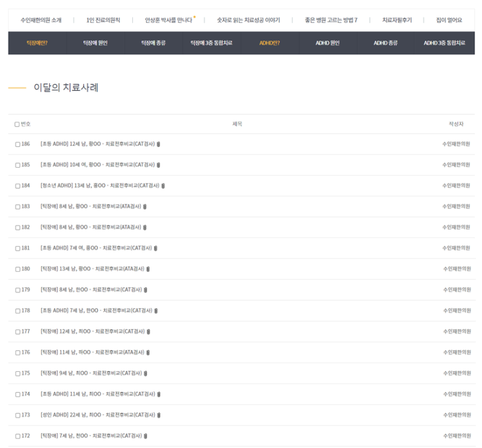This screenshot has height=448, width=482.
Task: Click author 수인재한의원 in row 179
Action: click(x=457, y=290)
